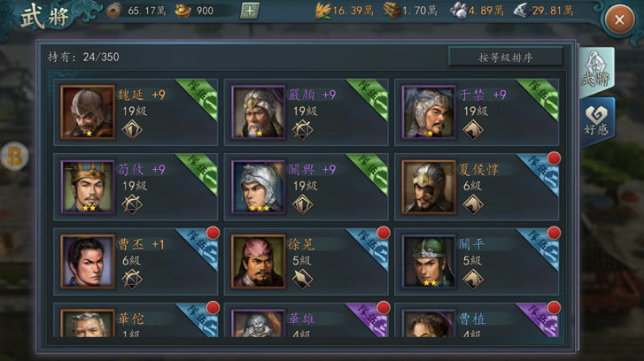Viewport: 644px width, 361px height.
Task: Open 曹植 general card
Action: [477, 320]
